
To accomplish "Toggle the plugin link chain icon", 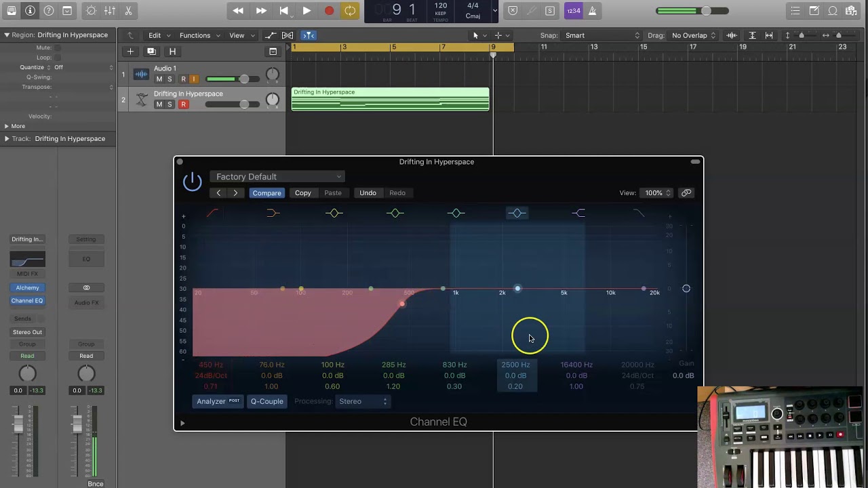I will (686, 193).
